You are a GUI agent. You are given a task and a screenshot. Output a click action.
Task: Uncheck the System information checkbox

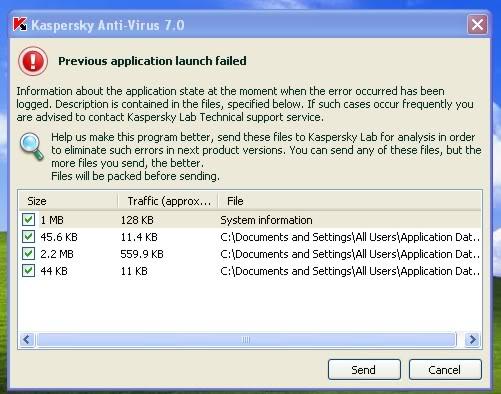point(28,220)
